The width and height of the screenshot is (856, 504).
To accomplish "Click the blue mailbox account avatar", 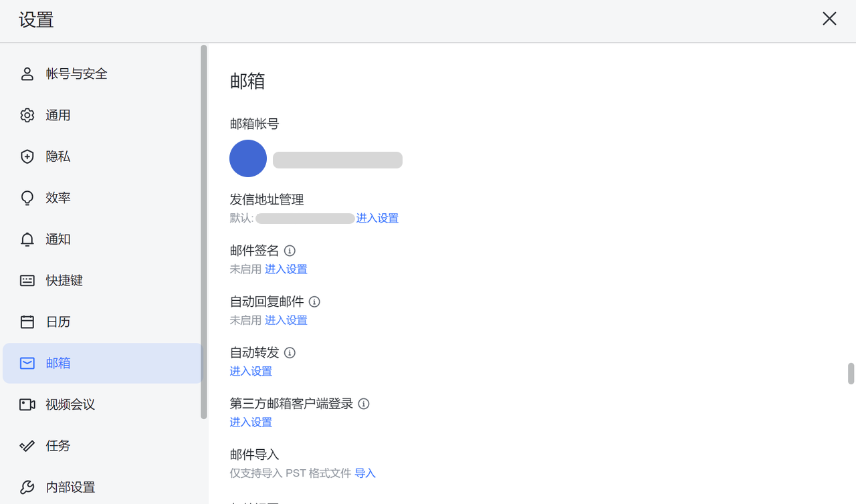I will pyautogui.click(x=248, y=158).
